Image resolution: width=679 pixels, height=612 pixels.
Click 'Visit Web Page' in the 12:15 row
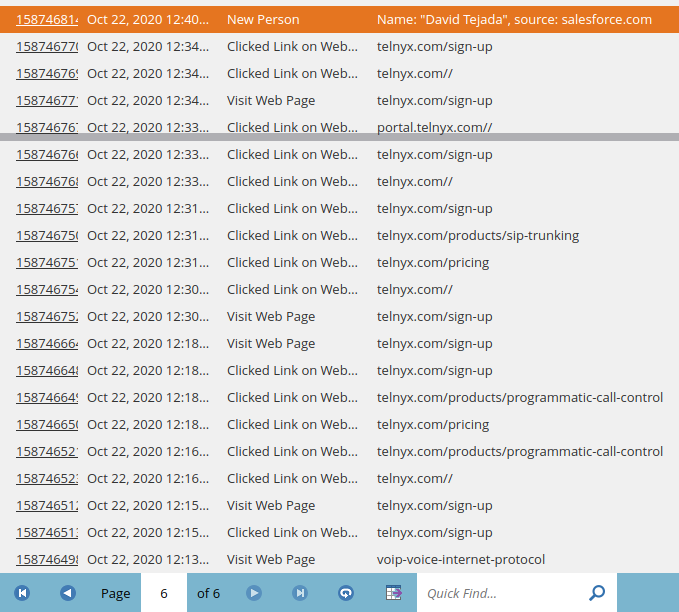[271, 505]
